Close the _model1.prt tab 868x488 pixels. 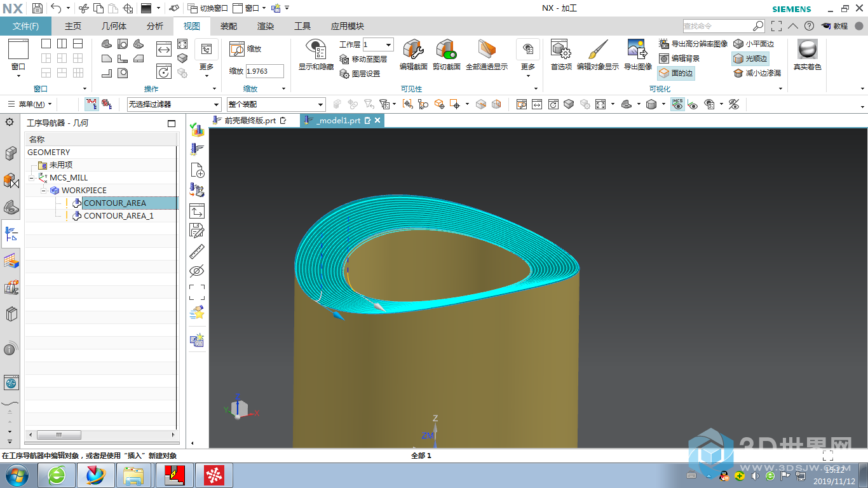click(377, 120)
